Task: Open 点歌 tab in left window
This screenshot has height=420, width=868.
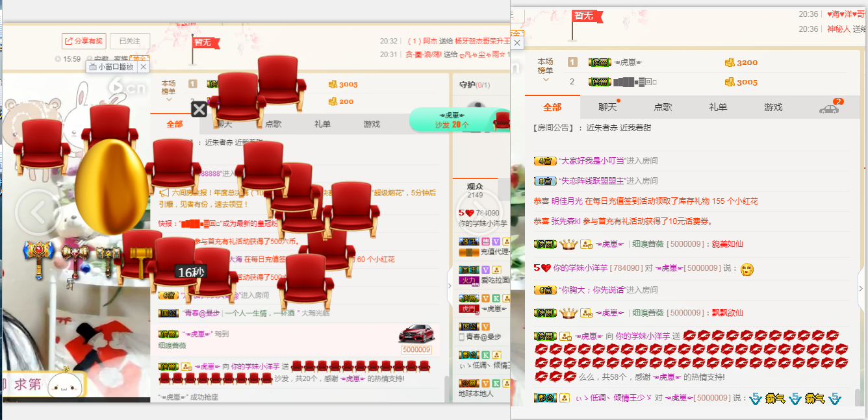Action: tap(274, 124)
